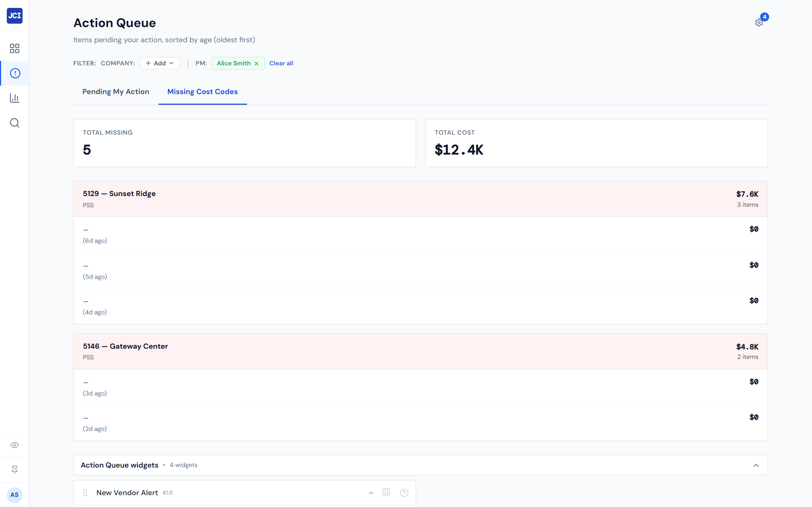Open search from the sidebar

pos(14,123)
